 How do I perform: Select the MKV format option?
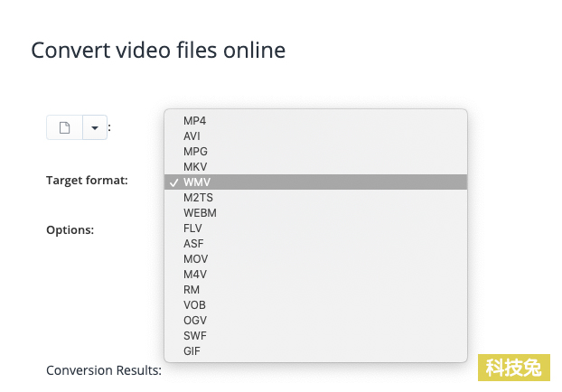315,167
